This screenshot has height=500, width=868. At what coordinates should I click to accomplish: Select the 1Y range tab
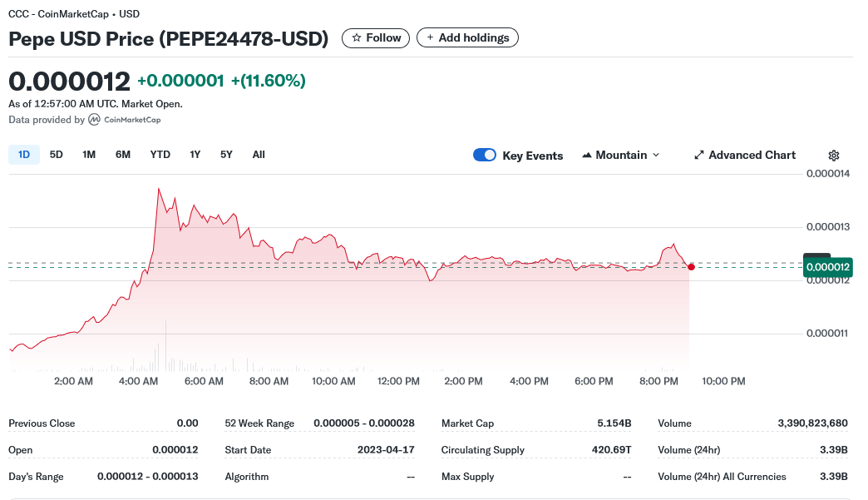(195, 155)
